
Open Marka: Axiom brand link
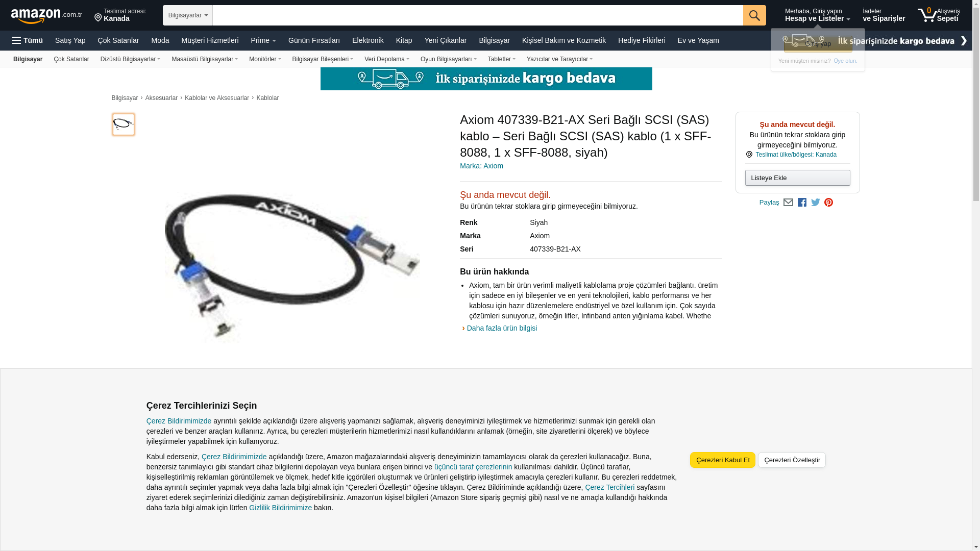[481, 166]
